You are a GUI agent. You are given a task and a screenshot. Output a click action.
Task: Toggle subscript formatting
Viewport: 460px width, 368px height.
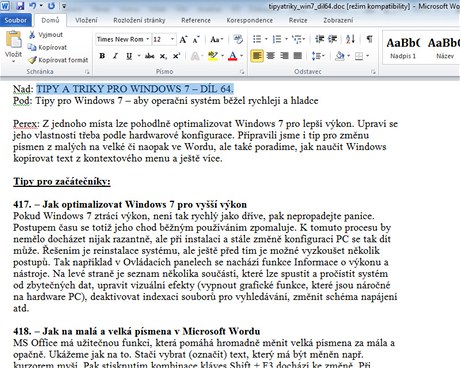[163, 56]
